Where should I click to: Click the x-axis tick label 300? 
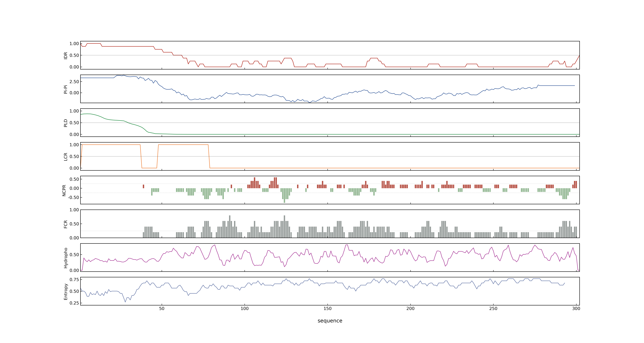pyautogui.click(x=576, y=308)
